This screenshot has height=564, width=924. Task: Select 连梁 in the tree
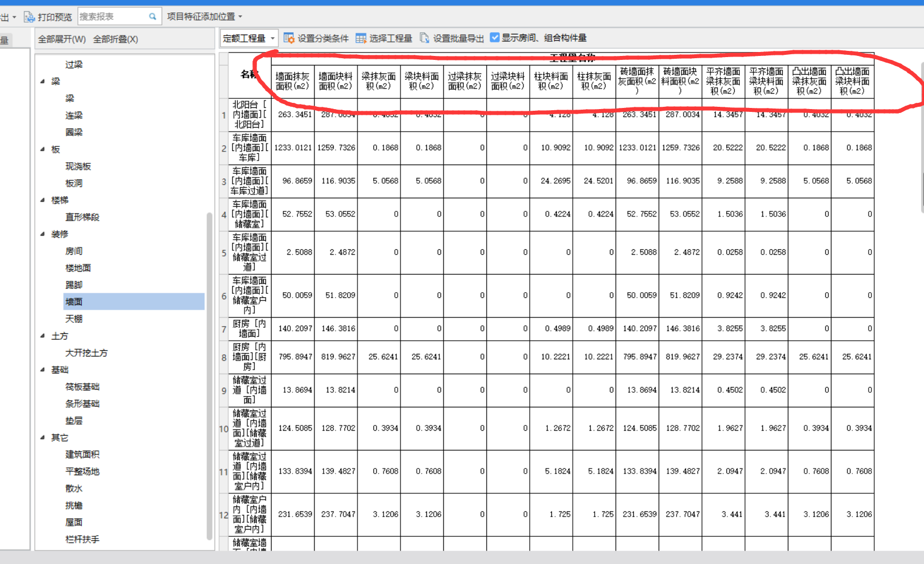(74, 115)
